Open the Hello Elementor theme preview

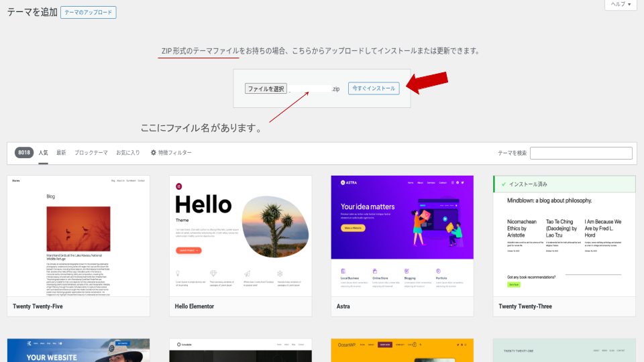(x=241, y=236)
